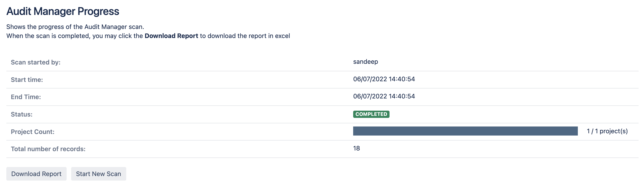Click the username sandeep value
Viewport: 644px width, 186px height.
[366, 62]
